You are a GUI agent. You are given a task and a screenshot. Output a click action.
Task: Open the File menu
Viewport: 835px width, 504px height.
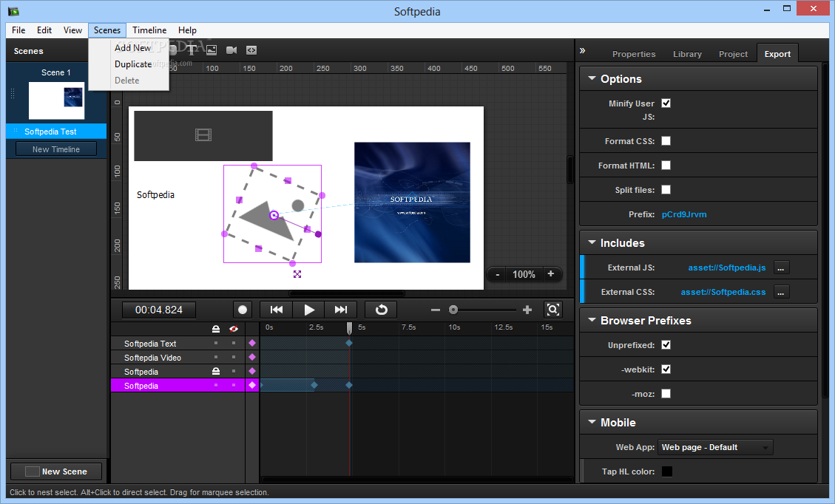pos(18,30)
